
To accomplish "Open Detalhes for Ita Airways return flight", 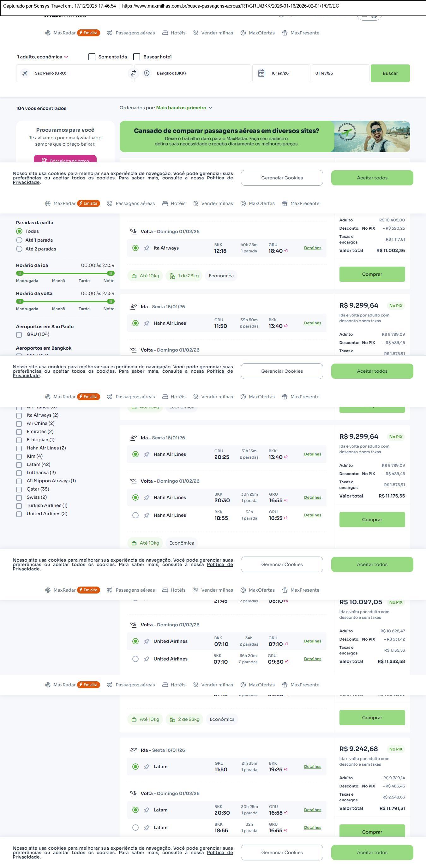I will pyautogui.click(x=312, y=248).
